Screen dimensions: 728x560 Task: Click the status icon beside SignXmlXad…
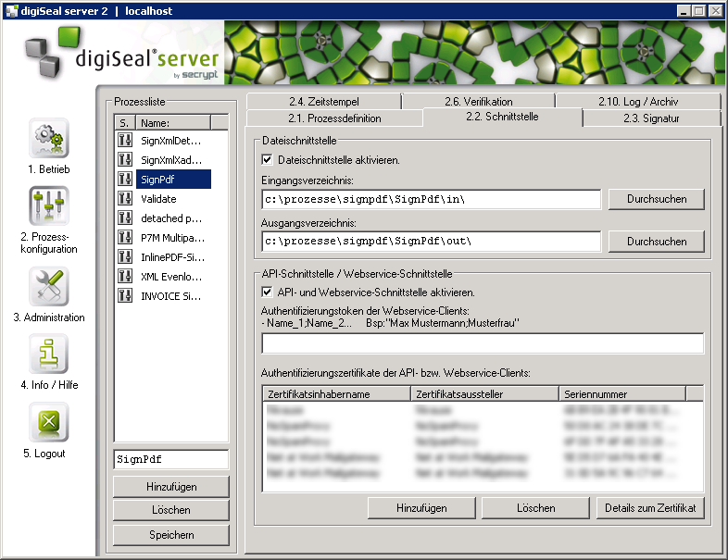pyautogui.click(x=125, y=159)
